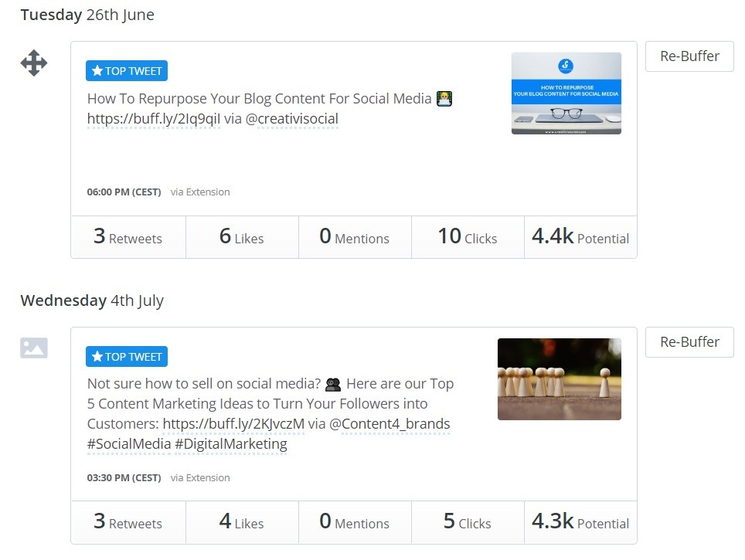The height and width of the screenshot is (560, 745).
Task: Click the Top Tweet star badge on the blog content tweet
Action: (x=127, y=71)
